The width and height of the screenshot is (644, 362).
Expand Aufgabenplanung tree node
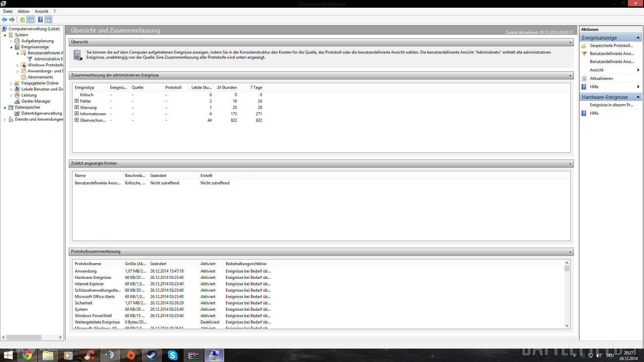pos(11,41)
